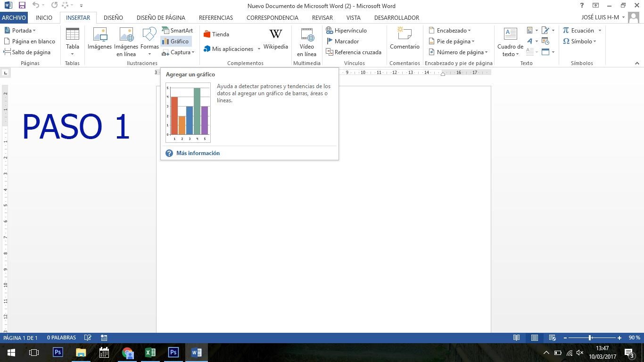The image size is (644, 362).
Task: Click the Repeat circular arrow icon
Action: [54, 6]
